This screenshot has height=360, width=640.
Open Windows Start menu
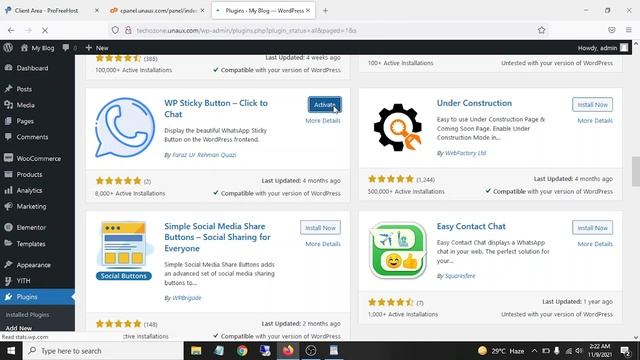coord(11,351)
